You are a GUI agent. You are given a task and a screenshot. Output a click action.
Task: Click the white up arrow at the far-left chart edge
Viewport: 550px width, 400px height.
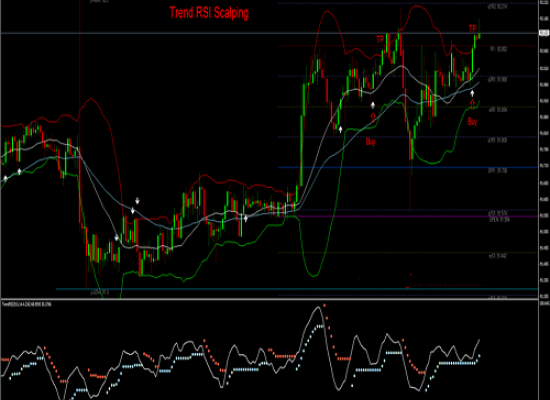point(5,179)
